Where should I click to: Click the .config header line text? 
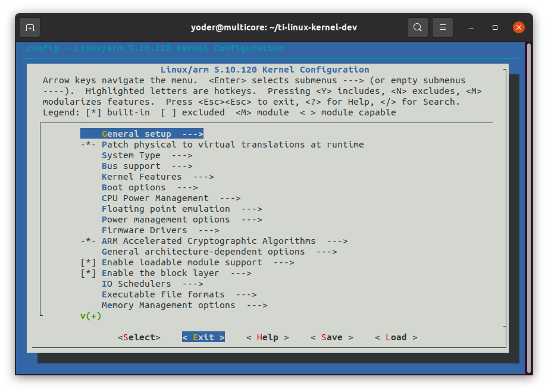pos(153,48)
